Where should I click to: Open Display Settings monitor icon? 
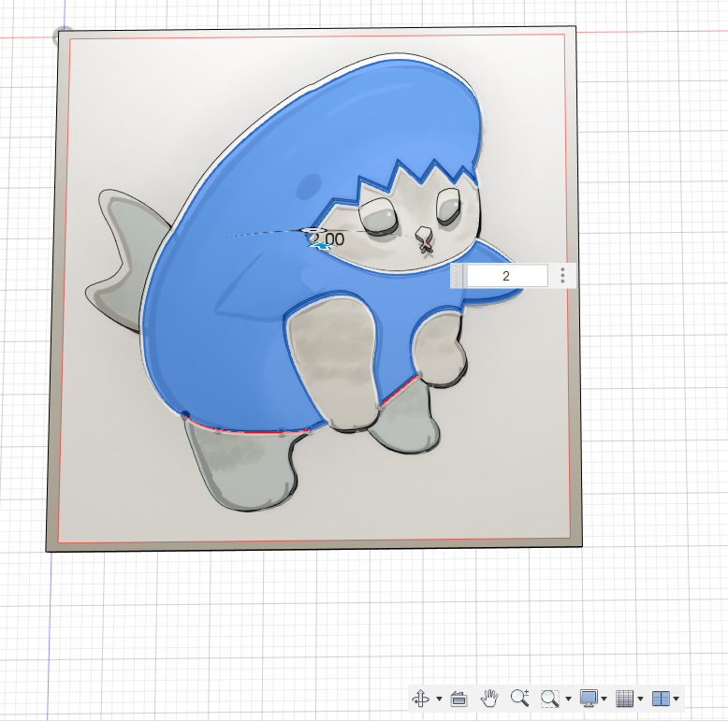coord(589,699)
